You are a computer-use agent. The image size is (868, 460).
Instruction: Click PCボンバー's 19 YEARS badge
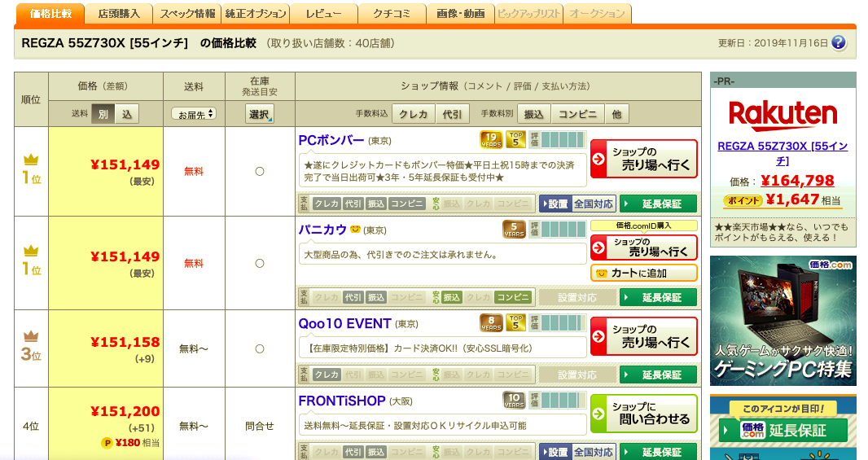(491, 139)
